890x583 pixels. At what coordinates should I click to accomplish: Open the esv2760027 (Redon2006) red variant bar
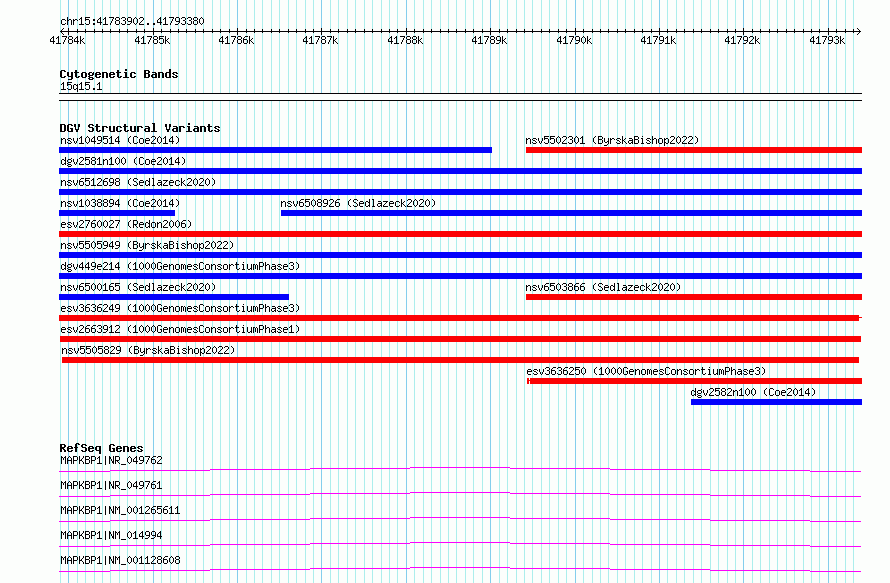[460, 234]
